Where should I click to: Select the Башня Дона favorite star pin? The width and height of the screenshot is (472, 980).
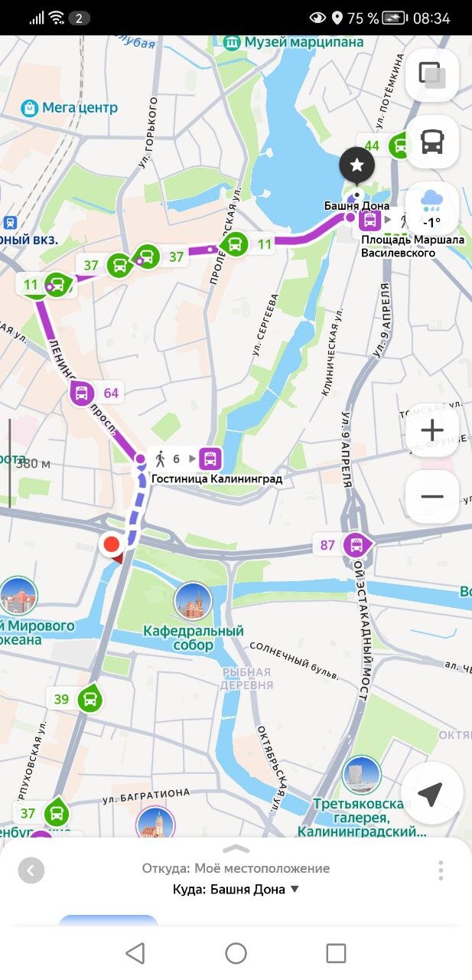pos(357,164)
